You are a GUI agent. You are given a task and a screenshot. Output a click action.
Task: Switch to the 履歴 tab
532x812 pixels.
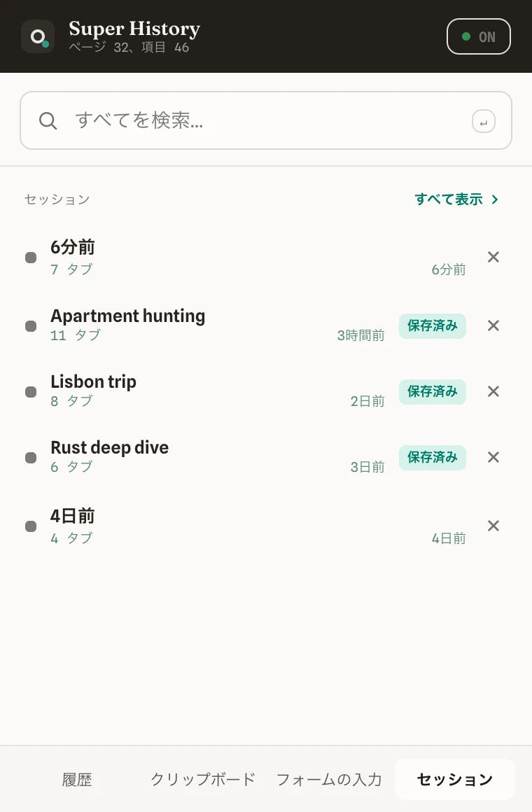[77, 779]
